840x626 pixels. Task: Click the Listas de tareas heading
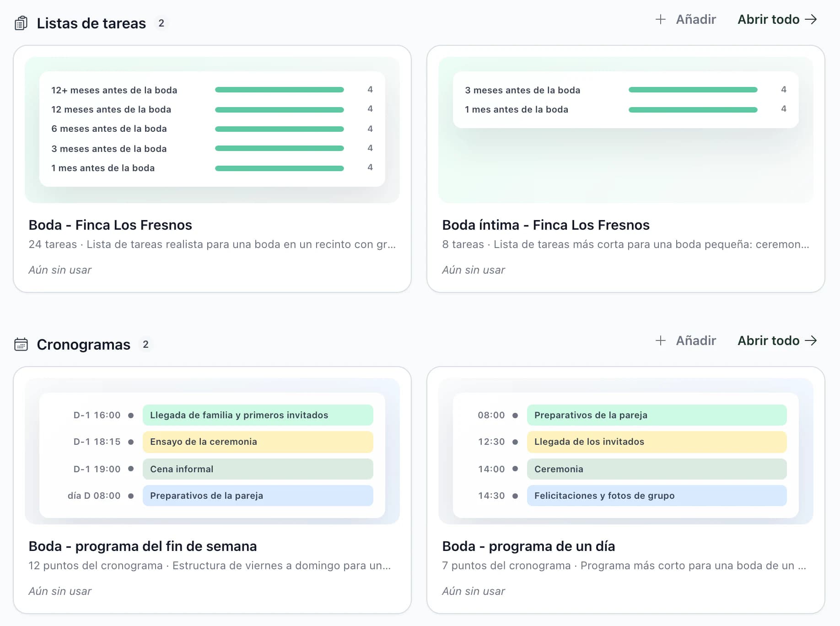tap(91, 23)
